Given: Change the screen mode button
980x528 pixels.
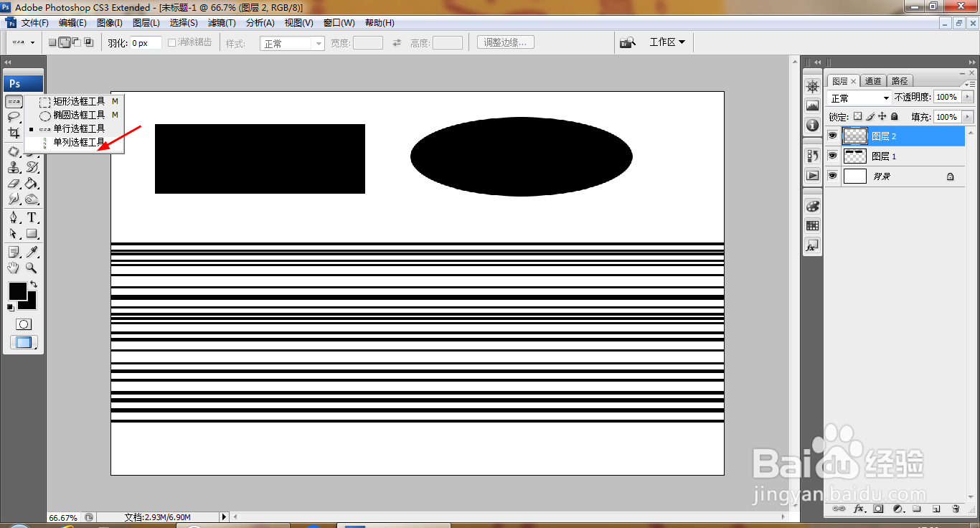Looking at the screenshot, I should [24, 343].
